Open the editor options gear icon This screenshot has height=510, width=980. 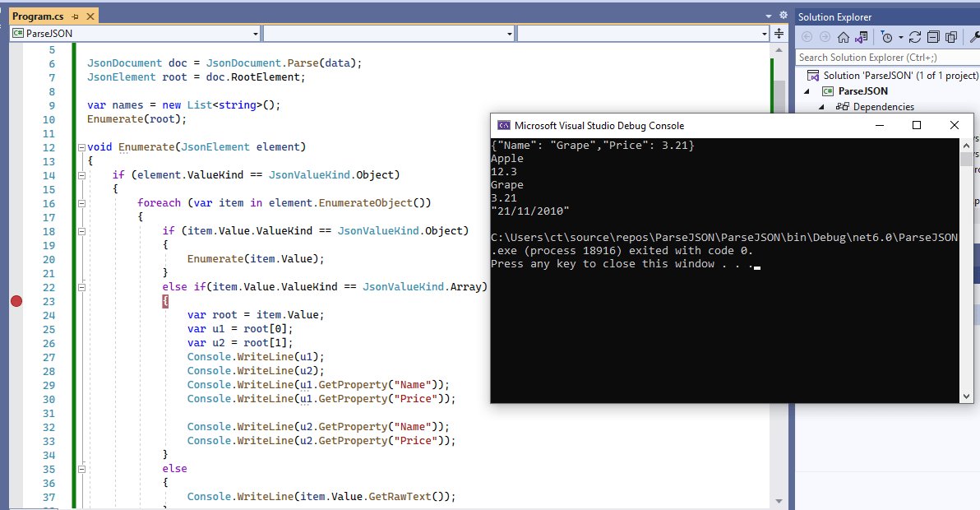[783, 14]
